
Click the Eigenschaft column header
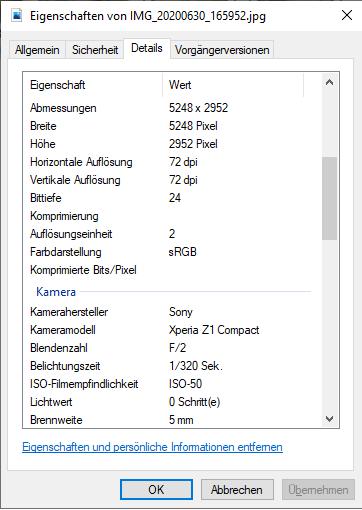[93, 85]
